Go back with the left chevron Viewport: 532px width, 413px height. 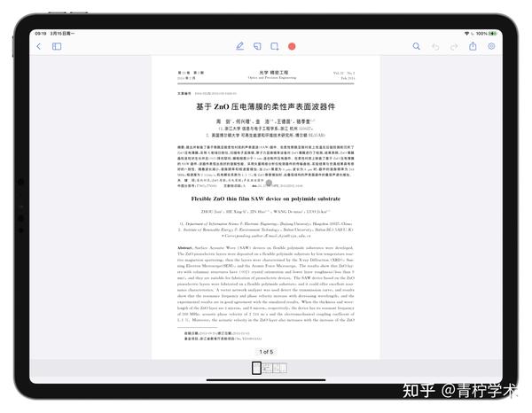(x=39, y=46)
